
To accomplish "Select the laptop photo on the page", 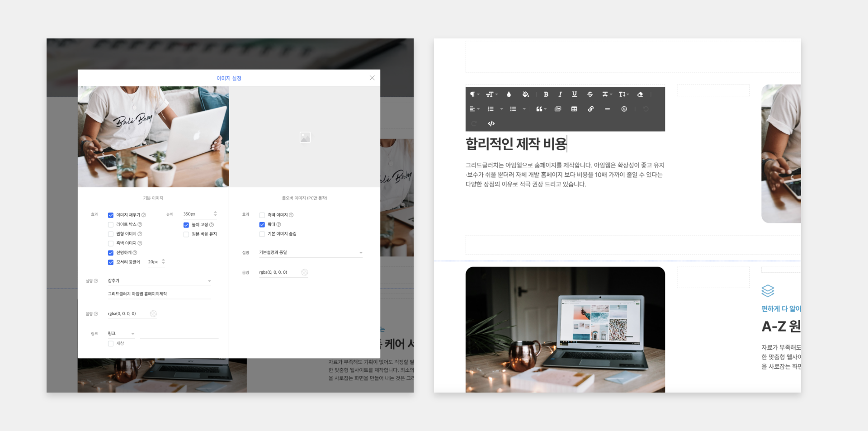I will click(x=565, y=330).
